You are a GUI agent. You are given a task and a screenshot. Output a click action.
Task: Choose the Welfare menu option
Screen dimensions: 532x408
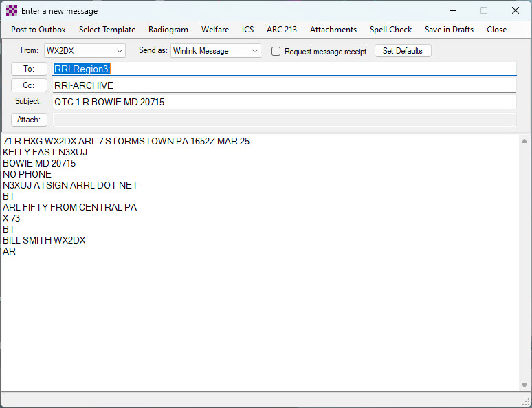pyautogui.click(x=215, y=30)
